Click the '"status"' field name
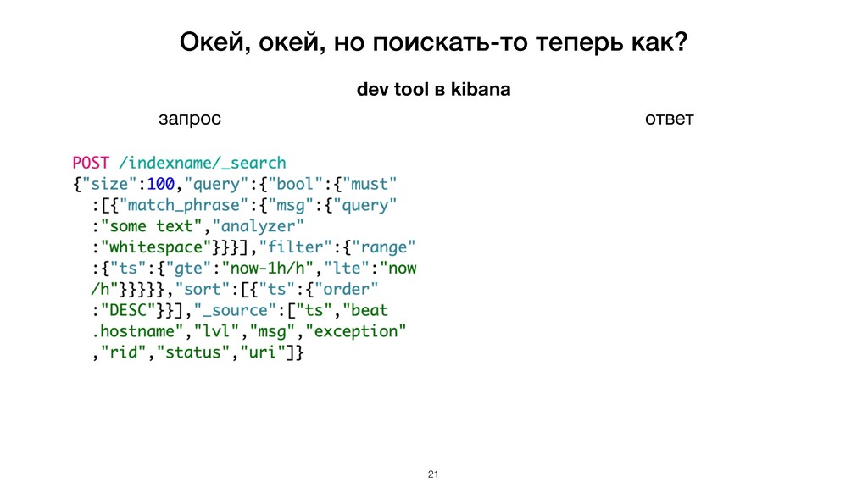Image resolution: width=868 pixels, height=488 pixels. [193, 352]
